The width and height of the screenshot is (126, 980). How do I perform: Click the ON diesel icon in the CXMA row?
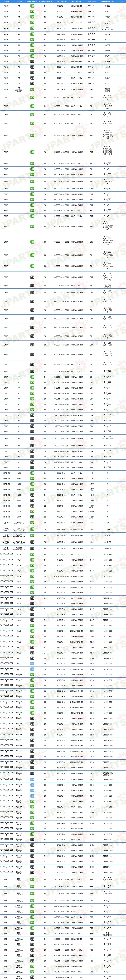(x=32, y=78)
